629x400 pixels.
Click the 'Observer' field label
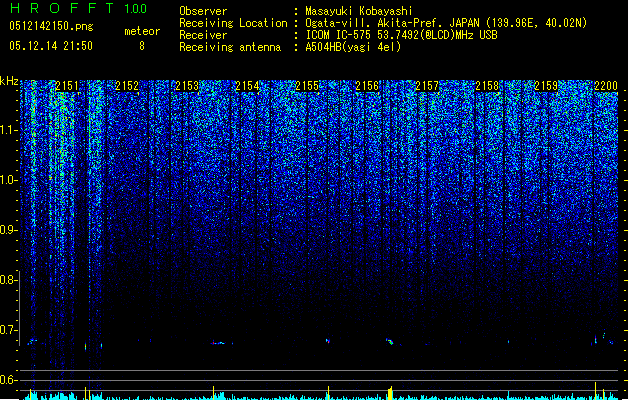[203, 11]
